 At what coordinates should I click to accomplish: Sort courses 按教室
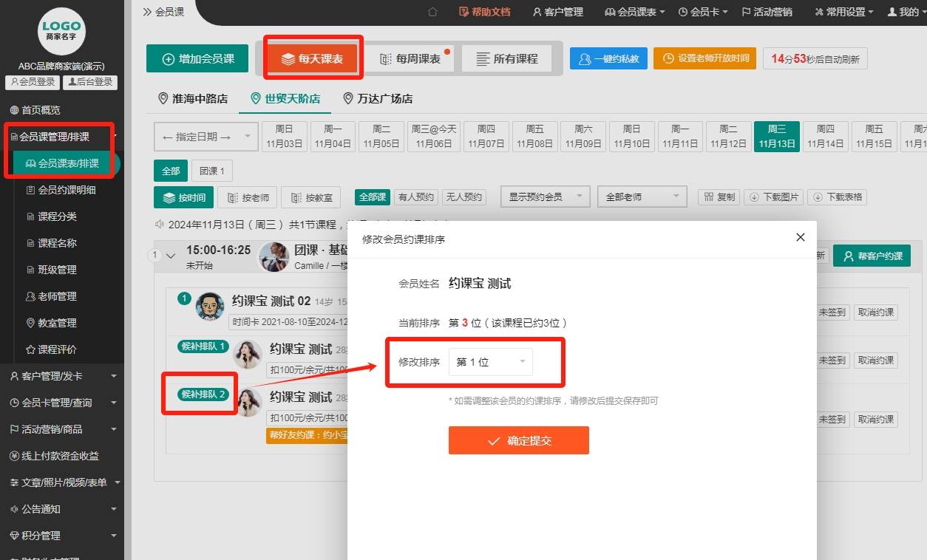point(310,197)
